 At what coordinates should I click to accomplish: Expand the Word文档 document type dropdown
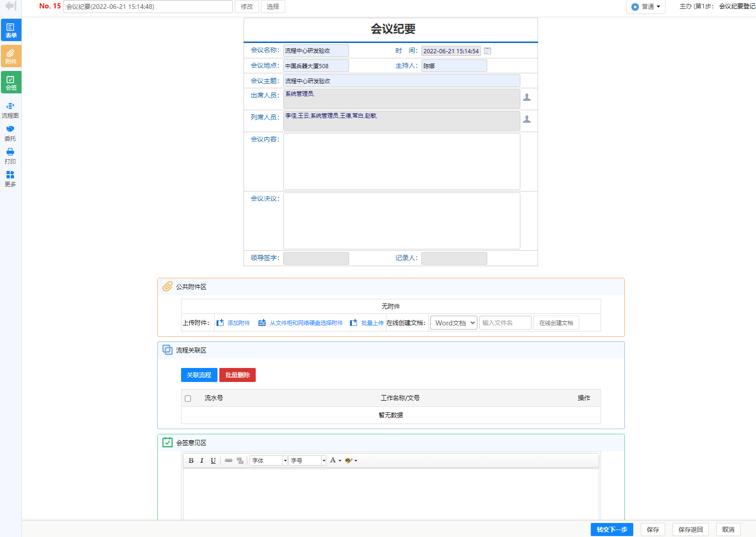[x=453, y=323]
